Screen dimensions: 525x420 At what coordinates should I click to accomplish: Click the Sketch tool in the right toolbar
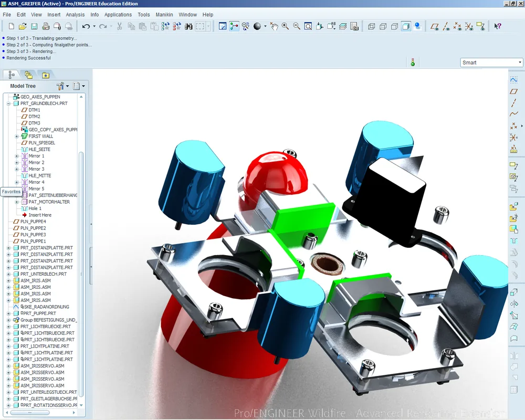click(x=513, y=80)
